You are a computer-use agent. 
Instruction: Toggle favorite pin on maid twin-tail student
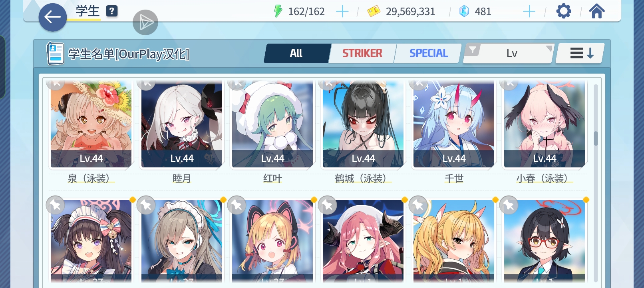coord(55,205)
